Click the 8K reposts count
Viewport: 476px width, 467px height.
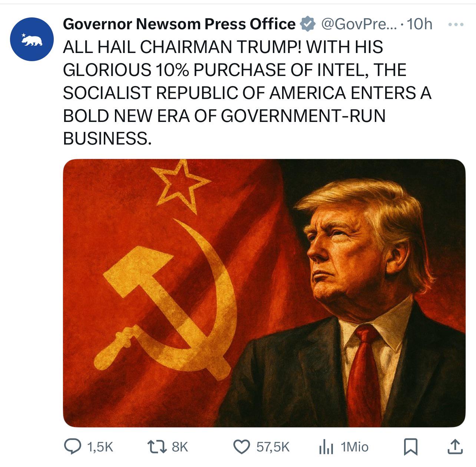[x=180, y=447]
